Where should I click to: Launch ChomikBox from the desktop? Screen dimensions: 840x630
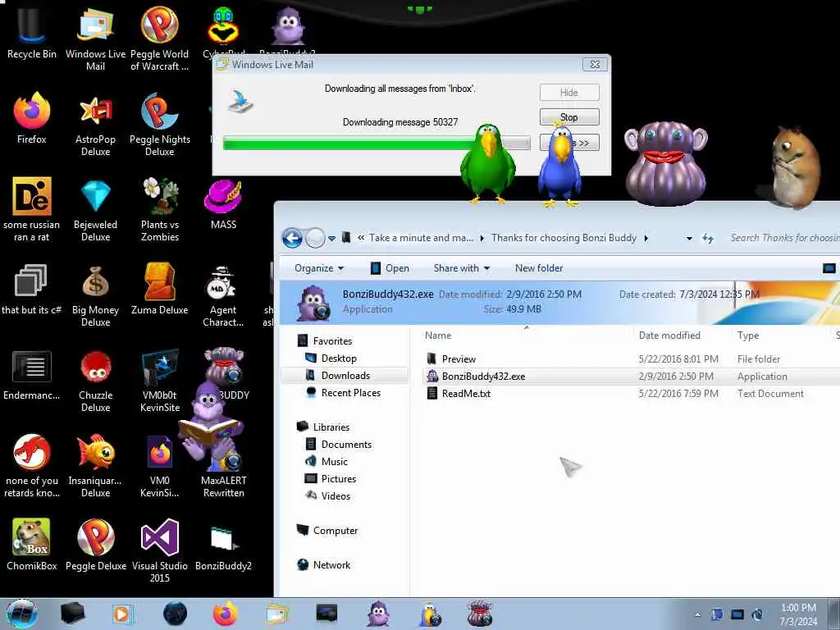point(32,545)
